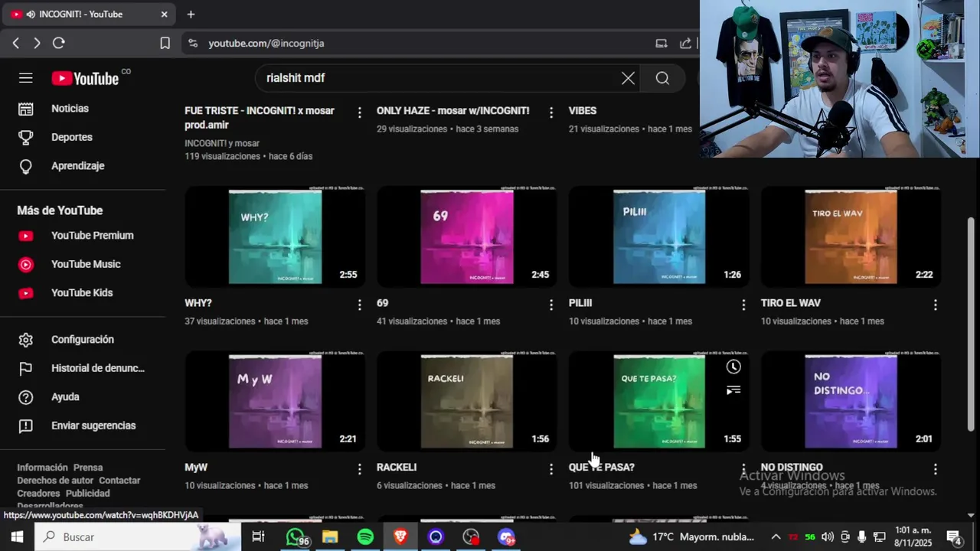Open Spotify from the taskbar
The image size is (980, 551).
(365, 537)
